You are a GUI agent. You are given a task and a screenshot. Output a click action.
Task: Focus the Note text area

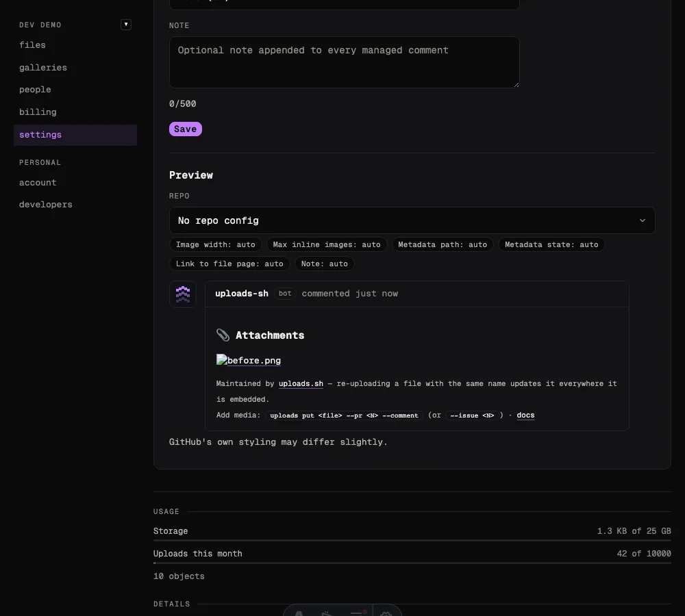point(345,62)
